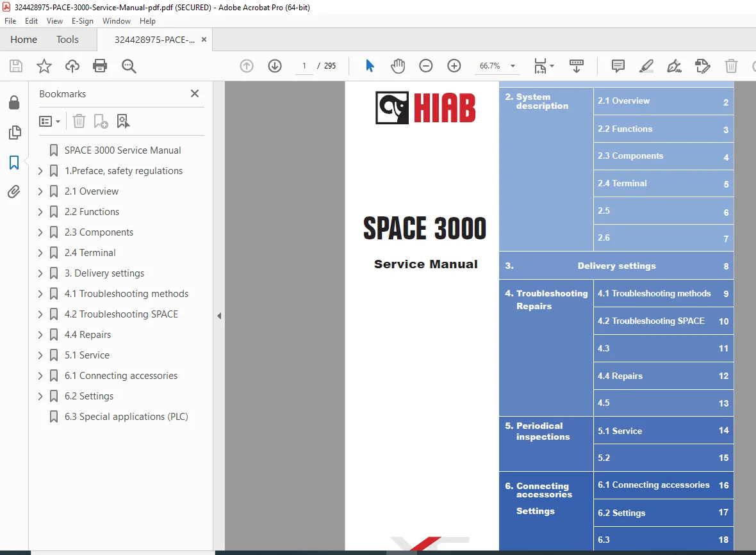Click the page number input field
The width and height of the screenshot is (756, 555).
click(304, 66)
